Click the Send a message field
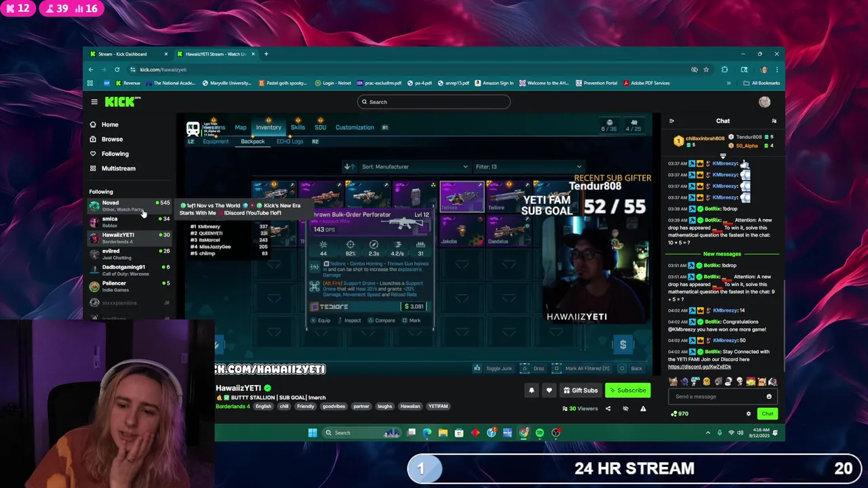This screenshot has height=488, width=868. pyautogui.click(x=717, y=396)
